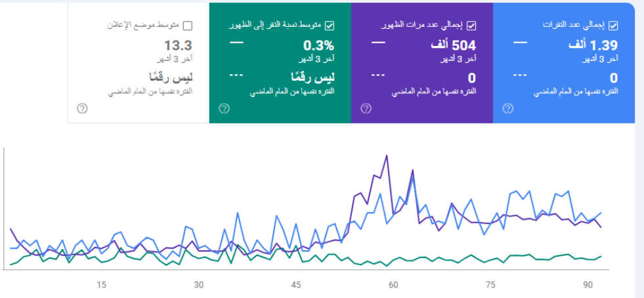Select the 75 label on chart axis
Image resolution: width=644 pixels, height=298 pixels.
coord(490,284)
